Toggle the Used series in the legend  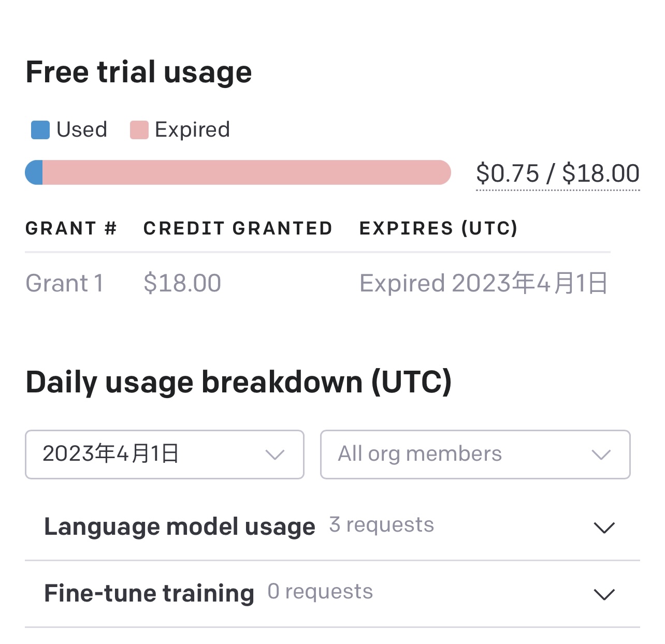click(39, 129)
